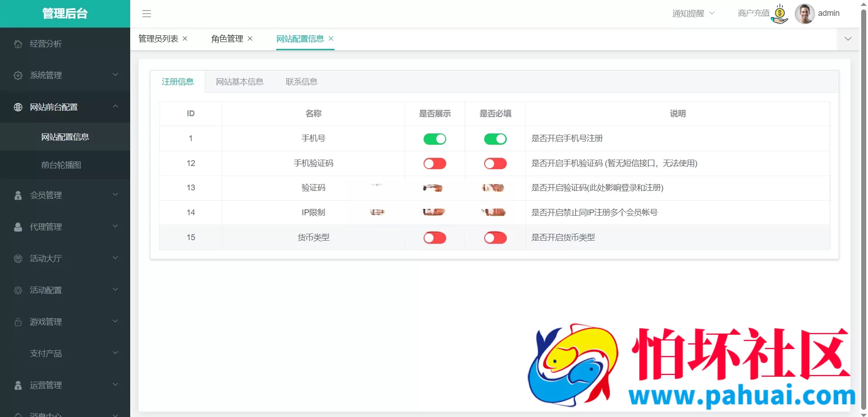Screen dimensions: 868x417
Task: Toggle 是否展示 switch for 验证码 row
Action: 434,188
